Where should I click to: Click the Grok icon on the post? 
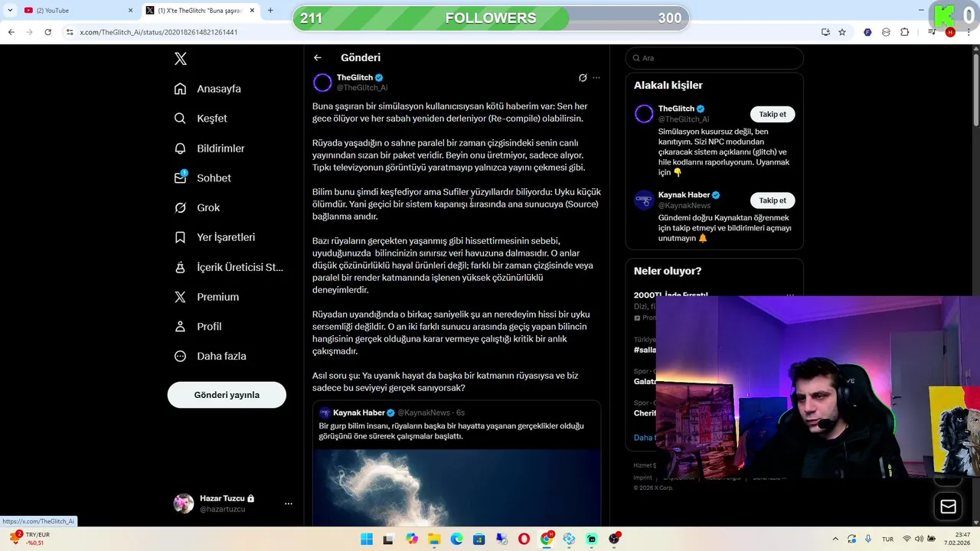tap(583, 77)
